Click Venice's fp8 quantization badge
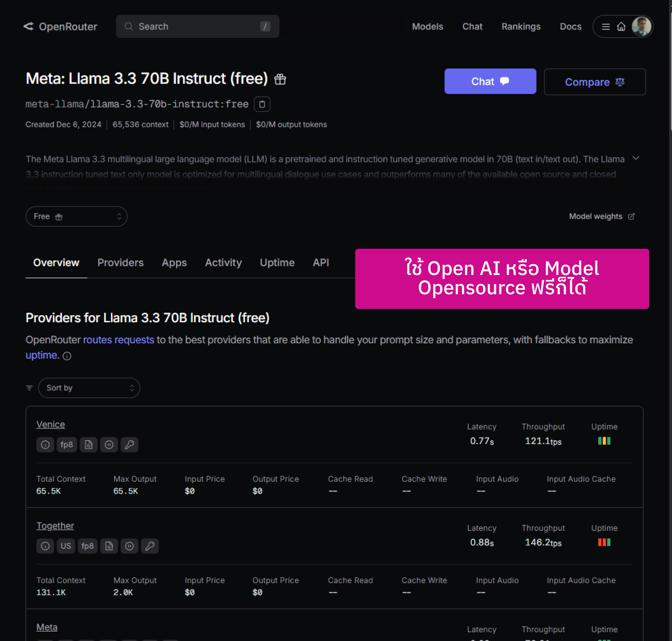The width and height of the screenshot is (672, 641). click(66, 445)
